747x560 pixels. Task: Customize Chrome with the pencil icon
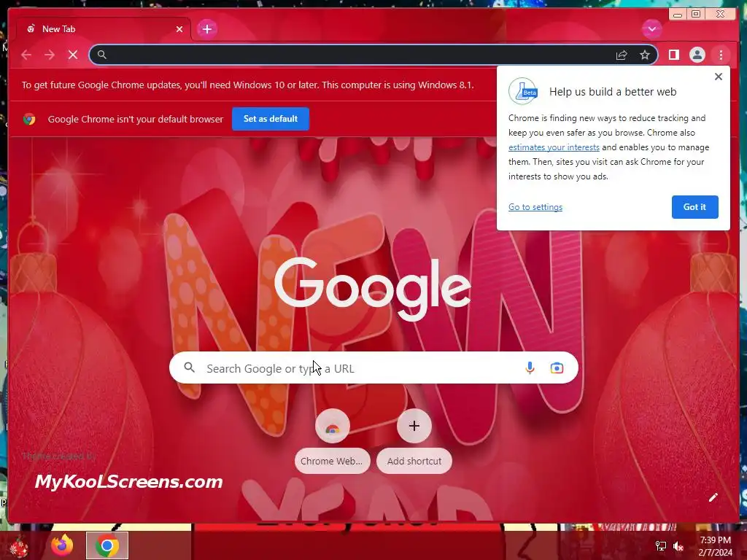tap(713, 497)
